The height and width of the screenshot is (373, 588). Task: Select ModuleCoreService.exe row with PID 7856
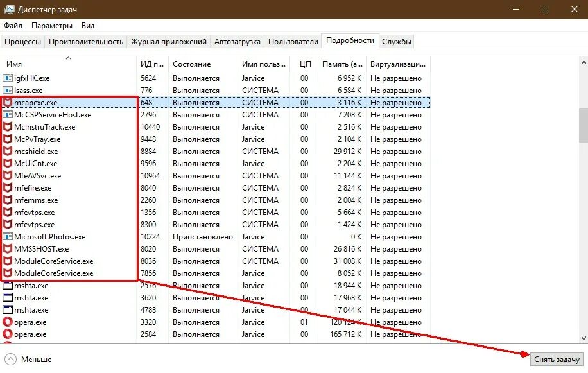click(x=215, y=273)
